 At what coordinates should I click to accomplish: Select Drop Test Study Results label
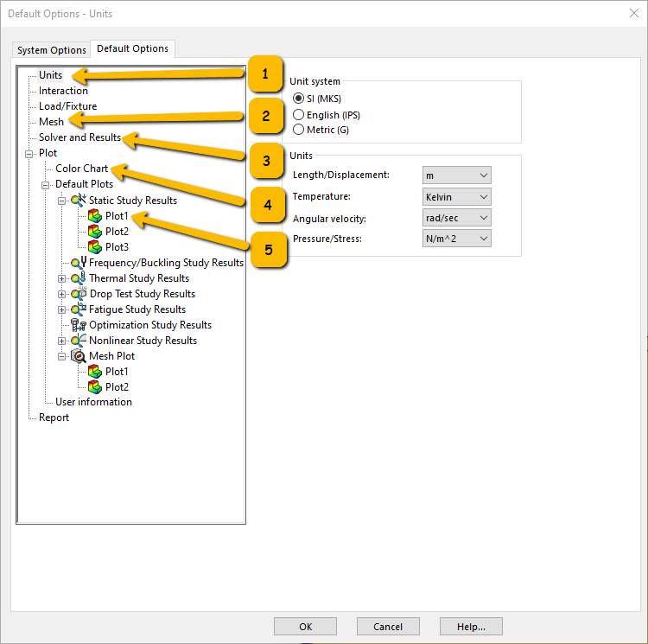click(143, 294)
